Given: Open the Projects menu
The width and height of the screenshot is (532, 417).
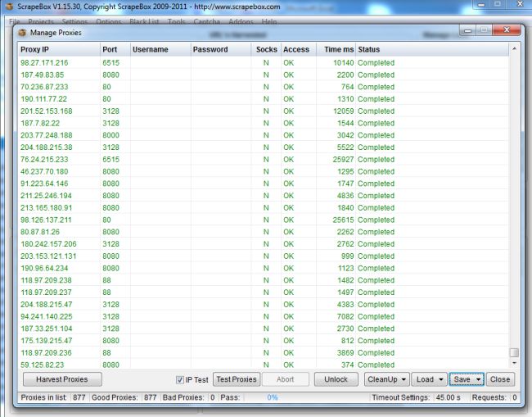Looking at the screenshot, I should 41,22.
